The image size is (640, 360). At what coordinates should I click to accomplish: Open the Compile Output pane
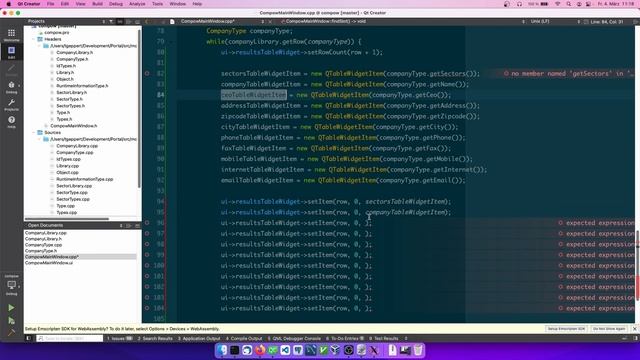[244, 338]
